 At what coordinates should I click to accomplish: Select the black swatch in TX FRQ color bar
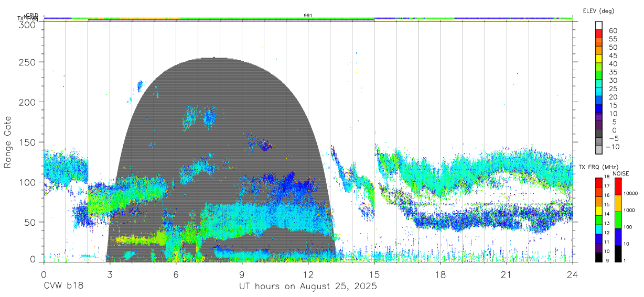tap(599, 256)
